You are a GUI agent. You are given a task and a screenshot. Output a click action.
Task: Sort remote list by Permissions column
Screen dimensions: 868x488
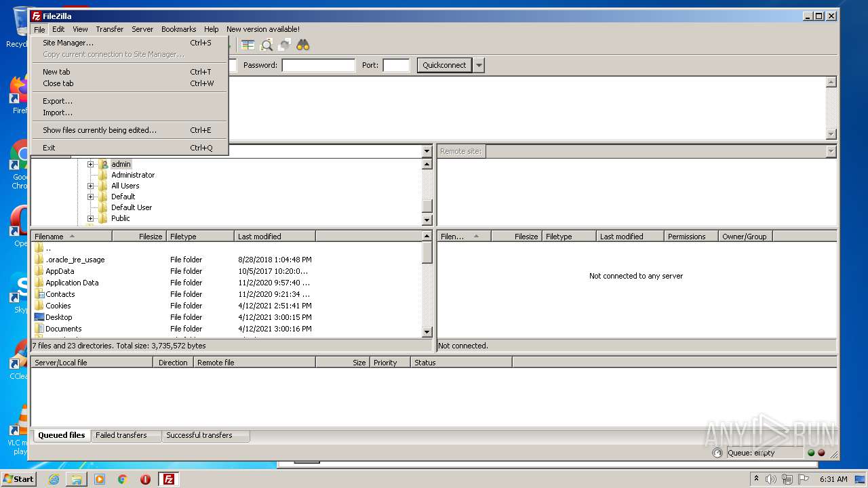click(691, 237)
